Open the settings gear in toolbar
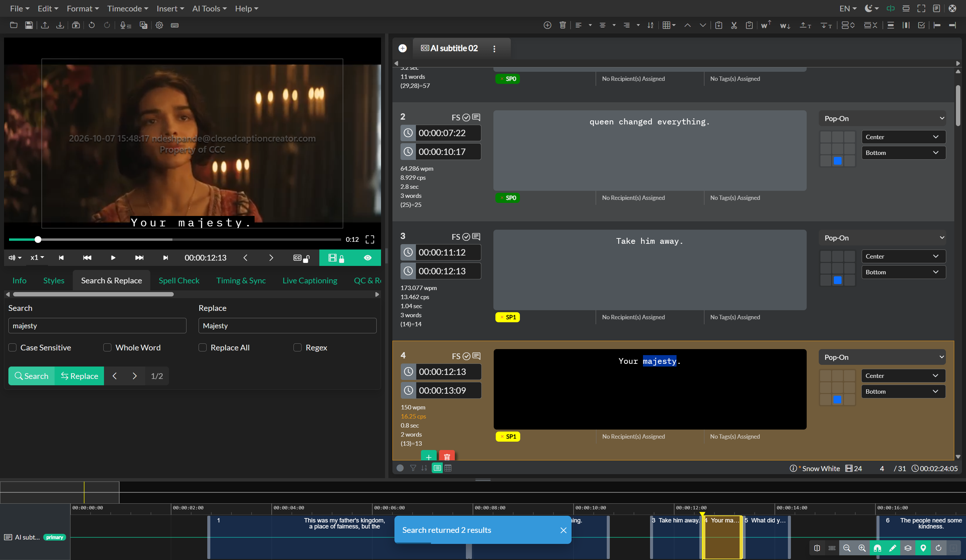 [159, 25]
